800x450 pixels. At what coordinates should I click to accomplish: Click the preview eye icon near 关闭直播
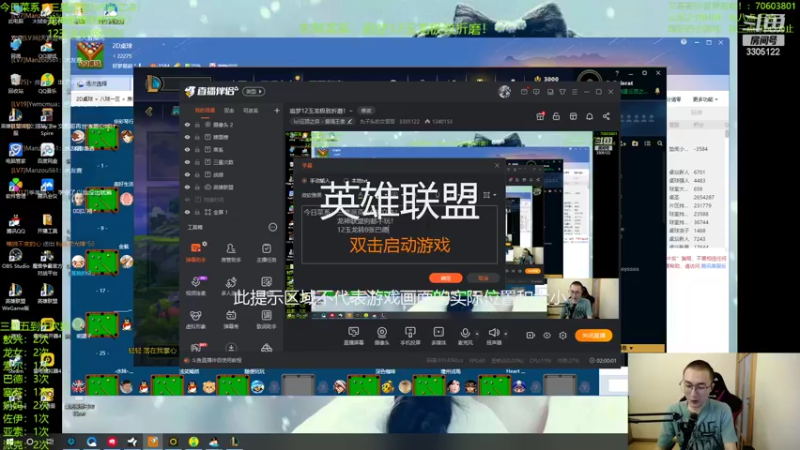547,335
